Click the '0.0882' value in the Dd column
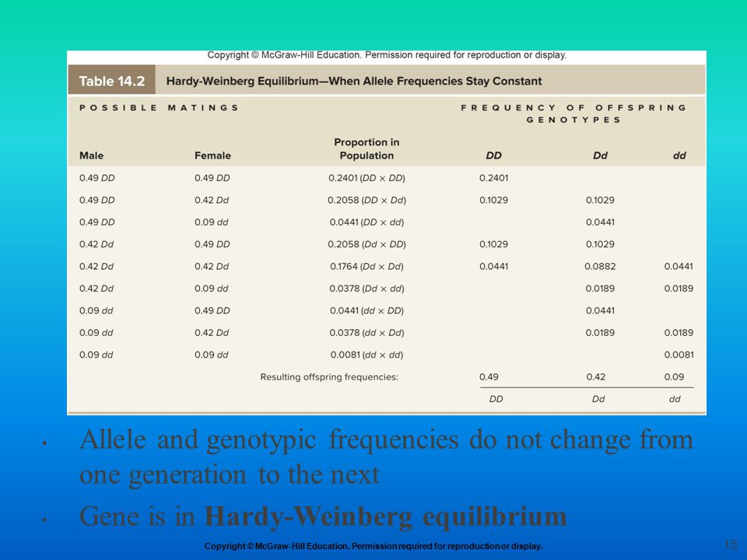This screenshot has width=747, height=560. (x=600, y=266)
